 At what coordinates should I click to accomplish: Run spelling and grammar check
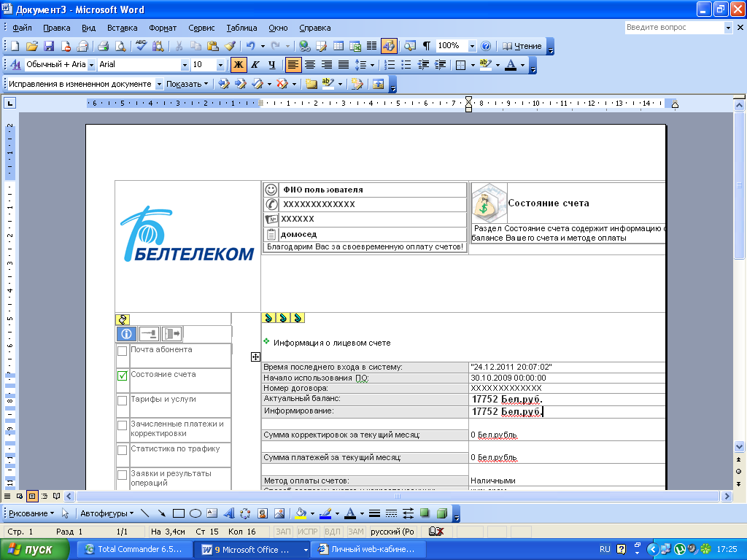coord(141,46)
